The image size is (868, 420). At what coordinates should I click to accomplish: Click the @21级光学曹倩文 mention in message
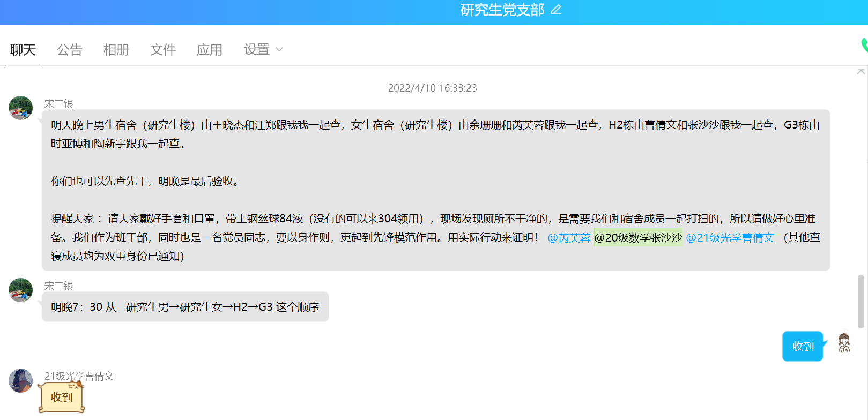point(730,238)
